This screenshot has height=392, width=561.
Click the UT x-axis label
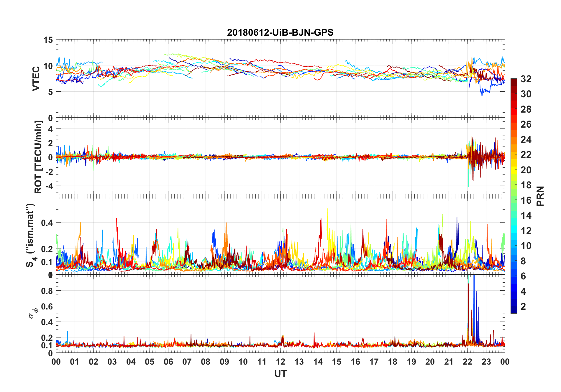[x=280, y=374]
